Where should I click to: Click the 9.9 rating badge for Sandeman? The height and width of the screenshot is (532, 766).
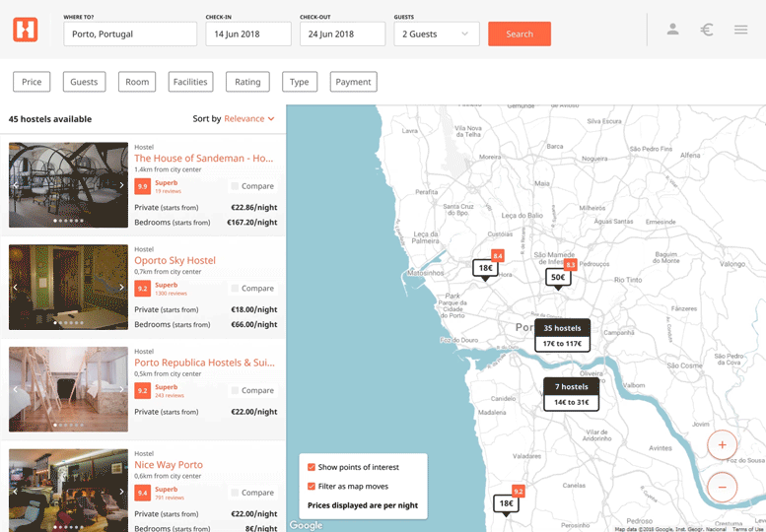tap(142, 186)
